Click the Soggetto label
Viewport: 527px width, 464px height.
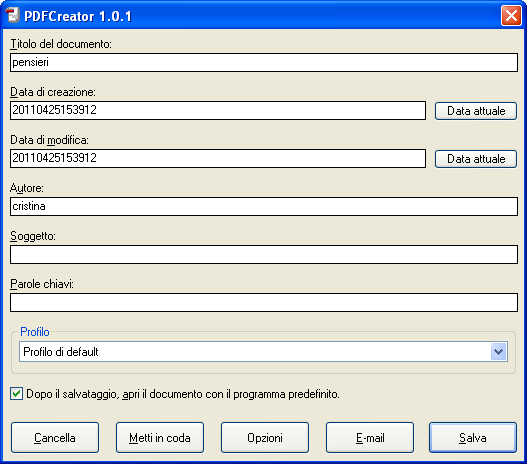click(33, 236)
